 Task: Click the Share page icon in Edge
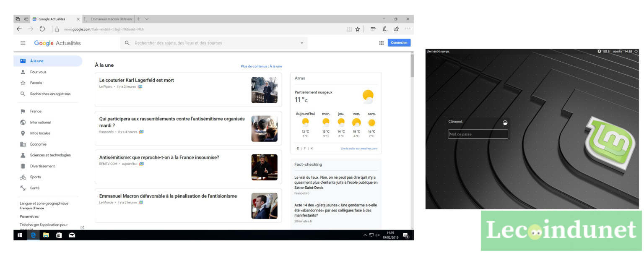point(396,29)
